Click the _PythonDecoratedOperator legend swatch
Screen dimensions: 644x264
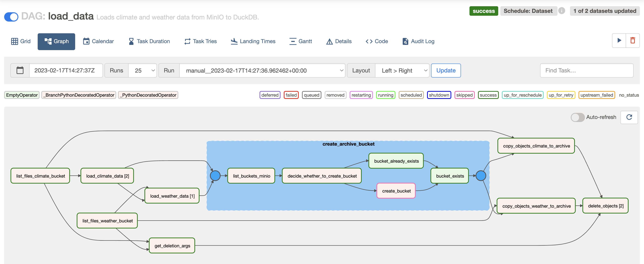pos(148,95)
